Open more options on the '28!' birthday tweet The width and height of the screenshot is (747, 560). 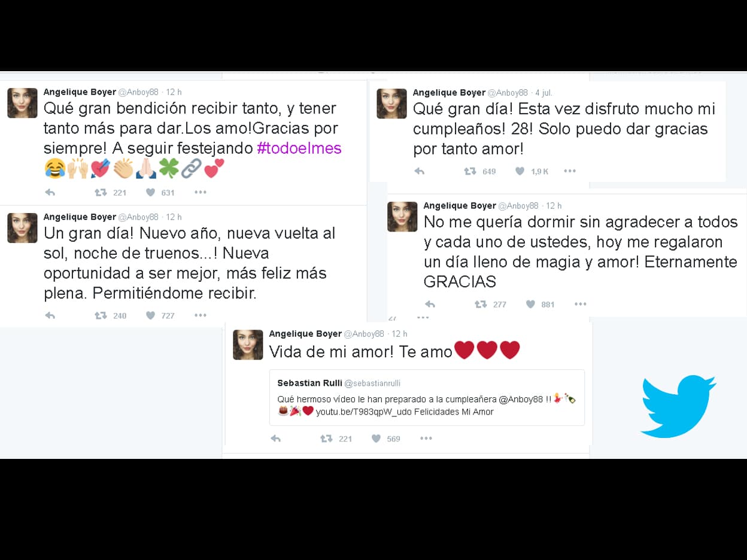pos(570,171)
